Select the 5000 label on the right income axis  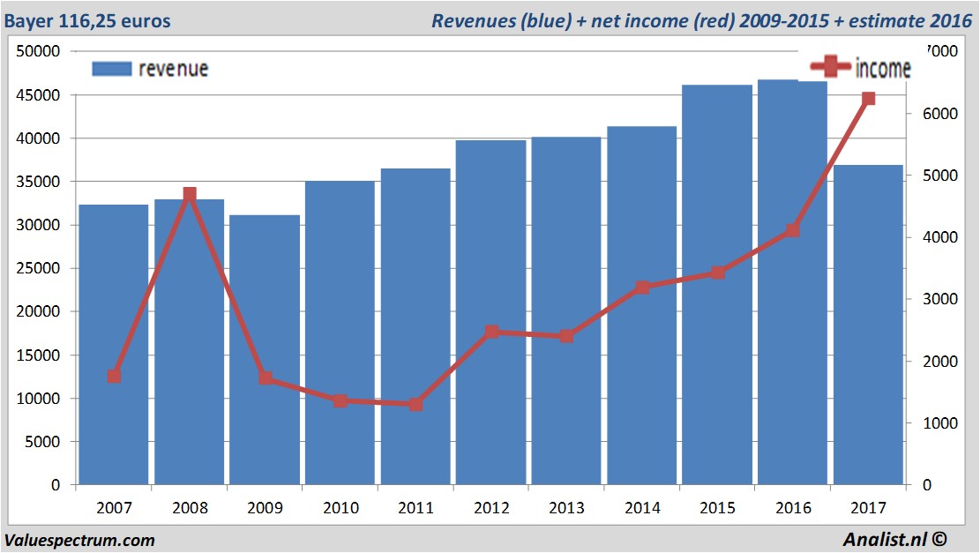coord(940,176)
